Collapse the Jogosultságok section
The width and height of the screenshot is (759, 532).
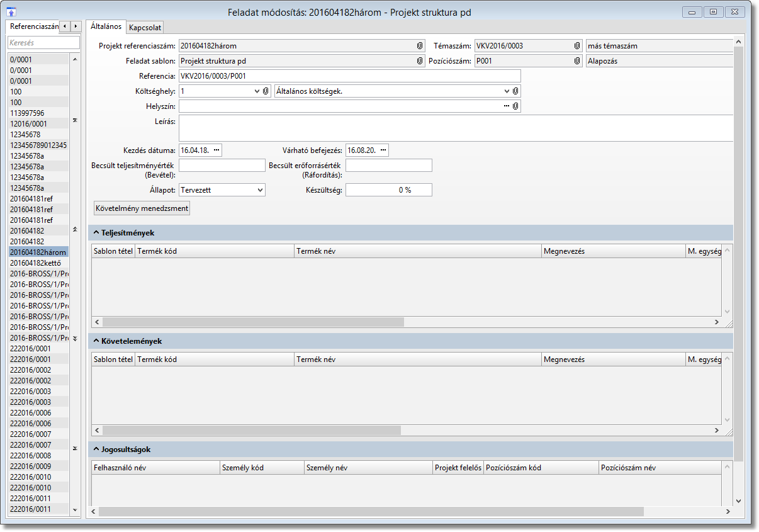click(96, 450)
